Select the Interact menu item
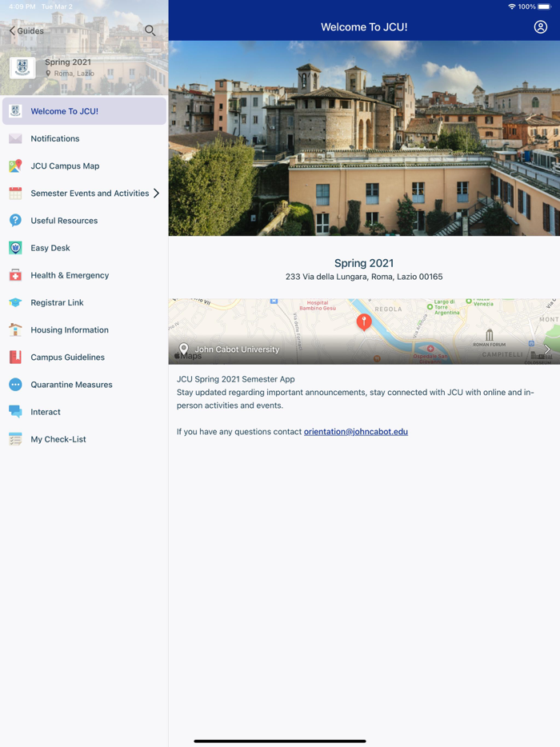 point(46,412)
